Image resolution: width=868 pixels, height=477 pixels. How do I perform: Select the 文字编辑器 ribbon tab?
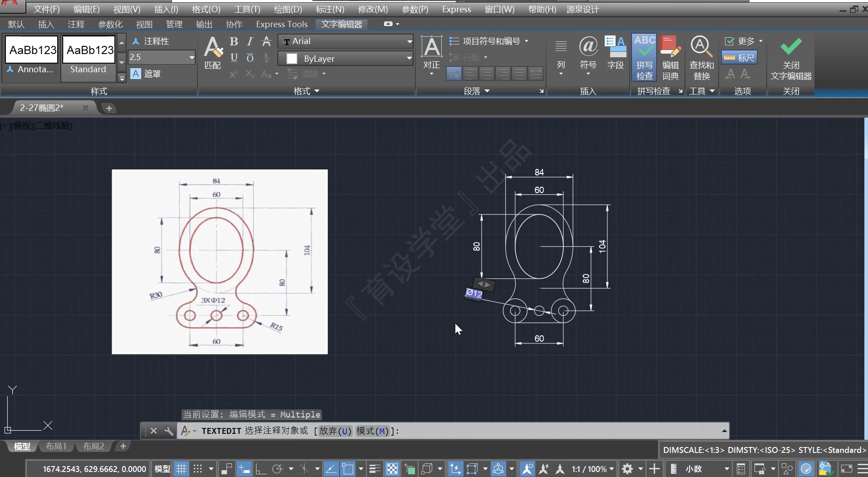click(x=342, y=25)
